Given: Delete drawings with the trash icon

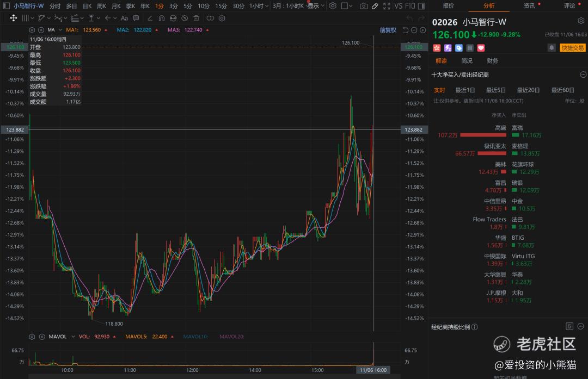Looking at the screenshot, I should pyautogui.click(x=196, y=18).
